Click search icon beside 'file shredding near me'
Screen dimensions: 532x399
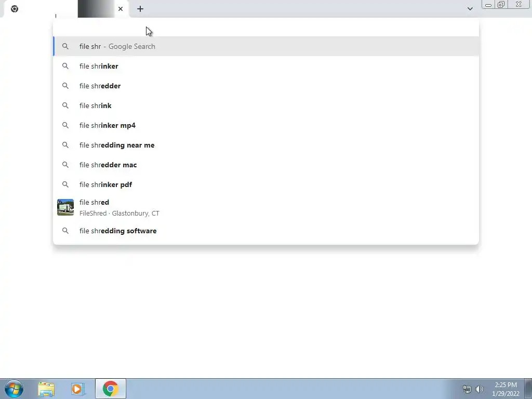click(x=65, y=145)
